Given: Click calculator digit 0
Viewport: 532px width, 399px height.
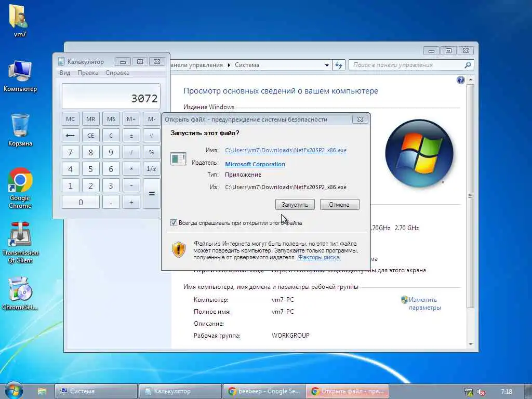Looking at the screenshot, I should click(81, 202).
